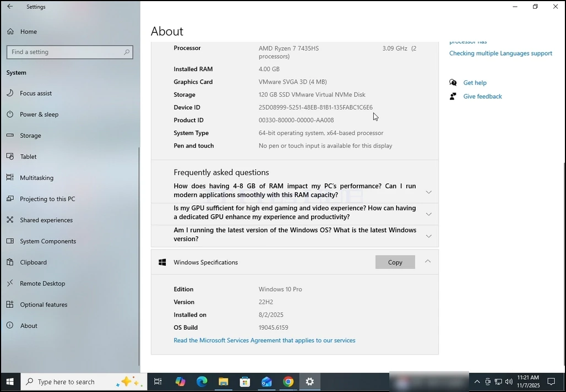Click the Give feedback person icon
The width and height of the screenshot is (566, 392).
point(453,96)
